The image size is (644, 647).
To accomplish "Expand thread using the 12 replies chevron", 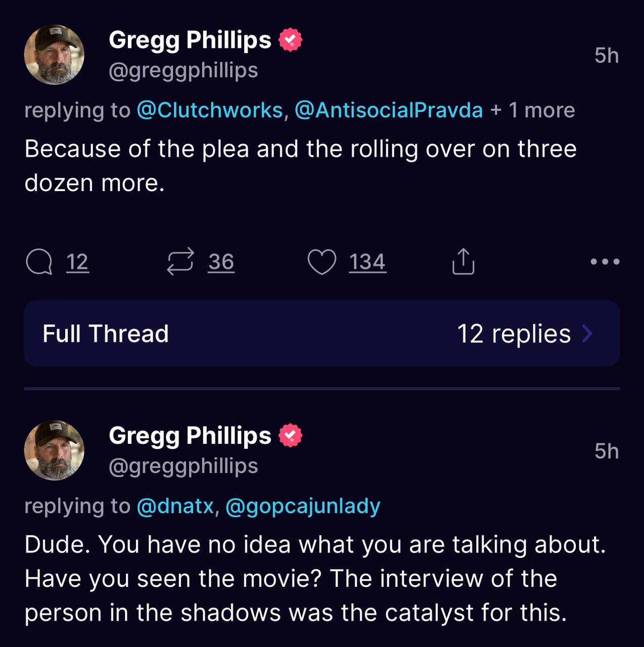I will tap(587, 334).
